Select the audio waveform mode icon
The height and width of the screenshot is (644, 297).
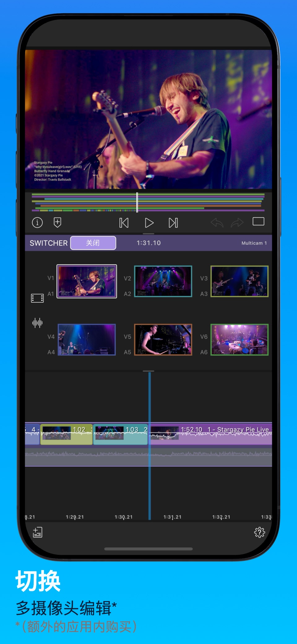[37, 323]
